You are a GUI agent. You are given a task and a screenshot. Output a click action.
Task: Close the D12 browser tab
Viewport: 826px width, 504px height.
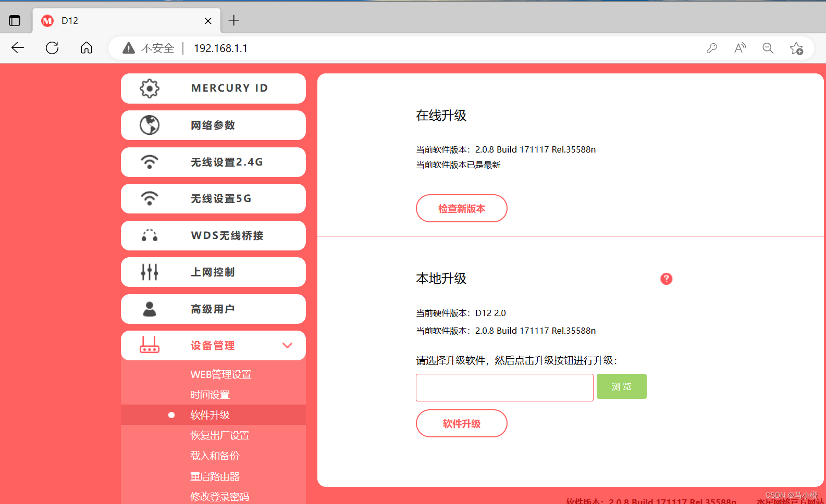coord(208,21)
